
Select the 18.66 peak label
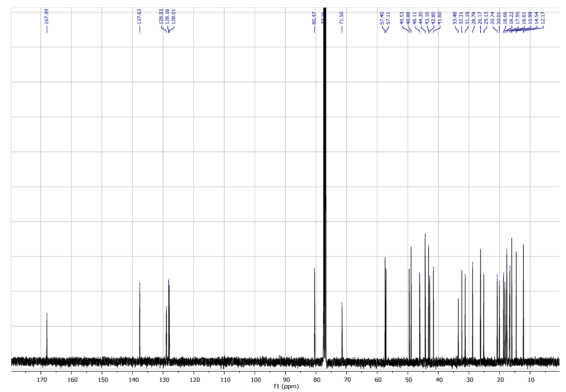(505, 18)
